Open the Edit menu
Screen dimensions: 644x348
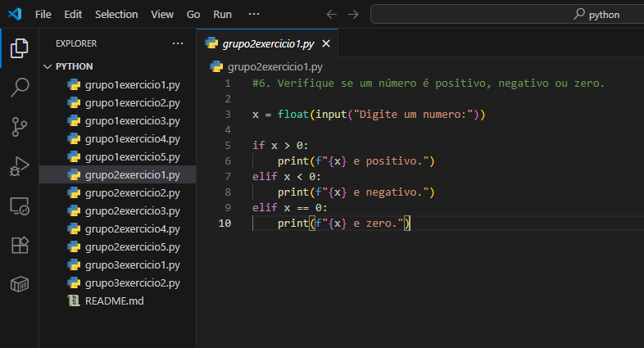coord(73,15)
